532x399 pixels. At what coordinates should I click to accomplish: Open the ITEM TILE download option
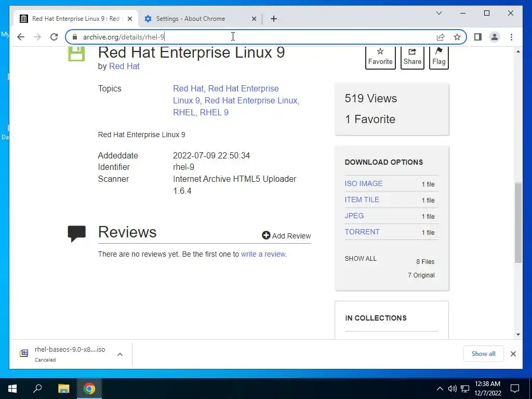362,199
